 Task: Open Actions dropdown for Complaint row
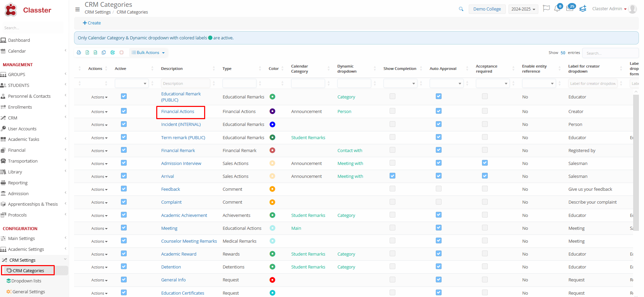pyautogui.click(x=99, y=202)
